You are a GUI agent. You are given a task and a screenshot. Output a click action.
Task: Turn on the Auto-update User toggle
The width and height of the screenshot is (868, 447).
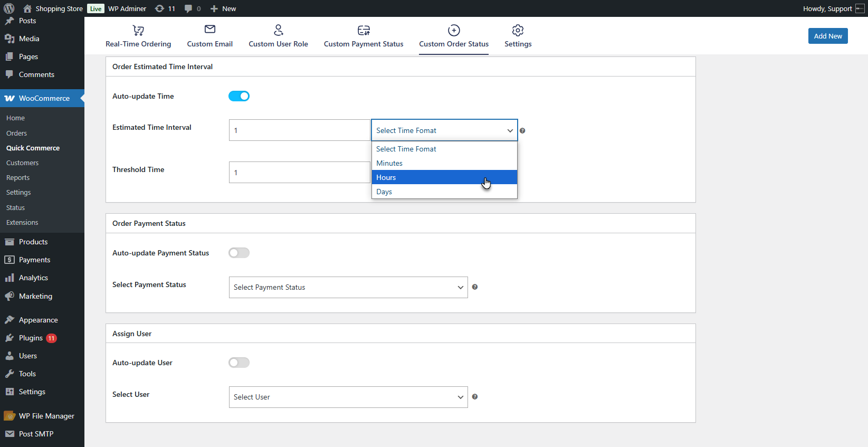pyautogui.click(x=239, y=363)
